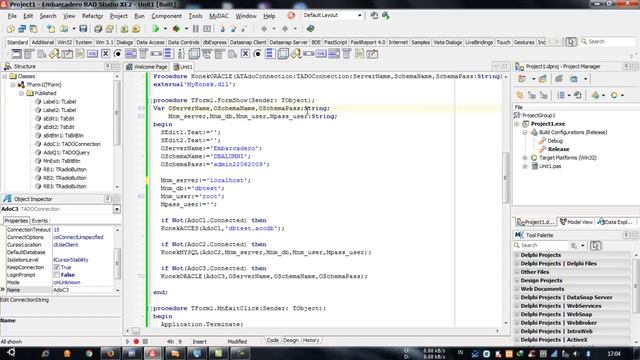Click the component palette Search field
The height and width of the screenshot is (360, 640).
[608, 42]
